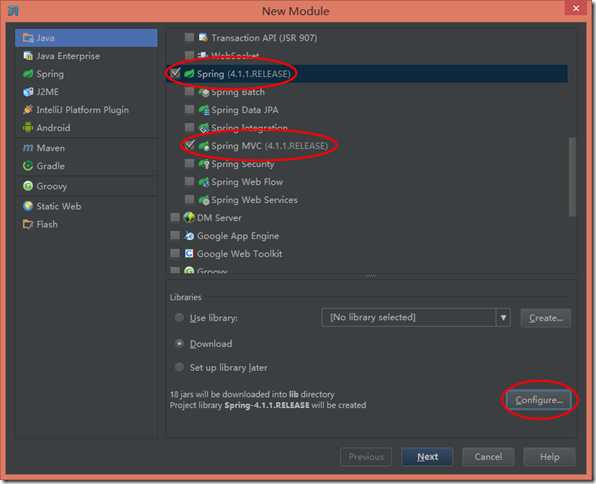
Task: Click the Transaction API framework icon
Action: [x=203, y=37]
